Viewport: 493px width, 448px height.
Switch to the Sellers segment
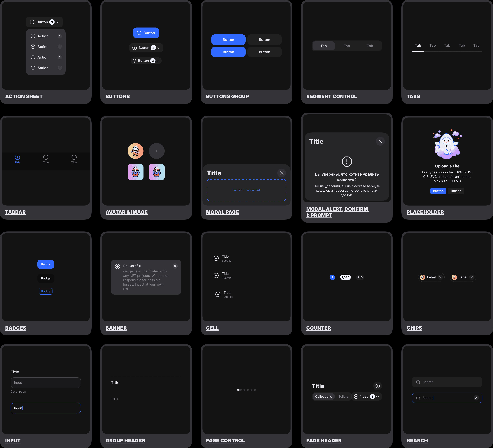pyautogui.click(x=343, y=396)
